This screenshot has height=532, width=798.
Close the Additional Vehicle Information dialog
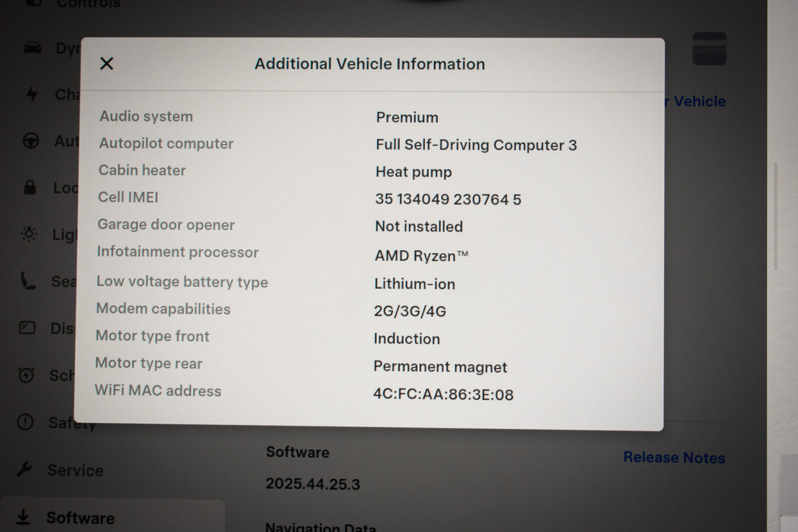tap(107, 63)
